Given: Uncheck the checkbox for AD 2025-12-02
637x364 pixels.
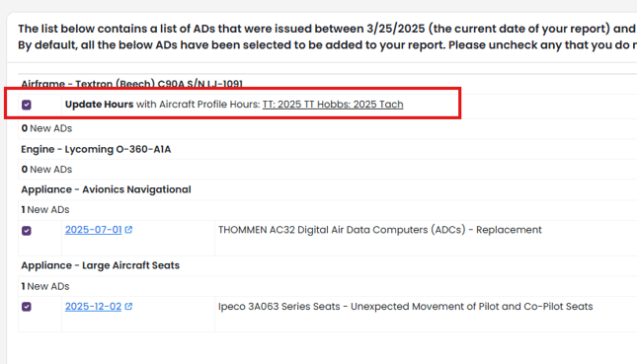Looking at the screenshot, I should click(27, 307).
